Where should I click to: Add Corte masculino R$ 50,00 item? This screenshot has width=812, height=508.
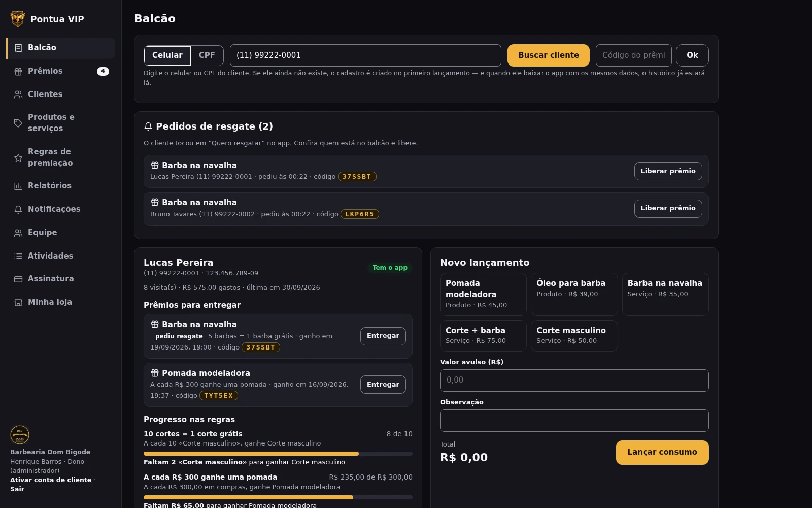tap(574, 335)
